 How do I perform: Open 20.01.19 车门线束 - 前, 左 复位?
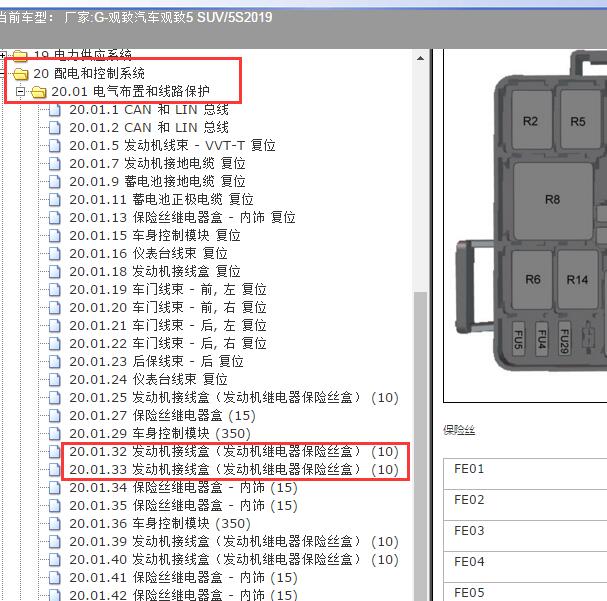pos(168,289)
